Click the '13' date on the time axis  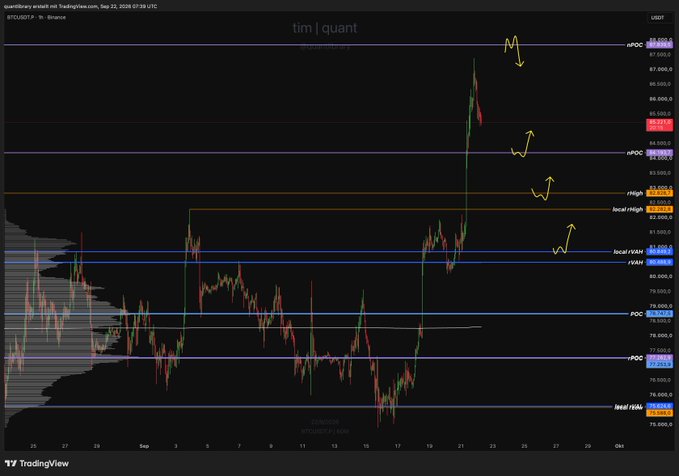tap(334, 446)
